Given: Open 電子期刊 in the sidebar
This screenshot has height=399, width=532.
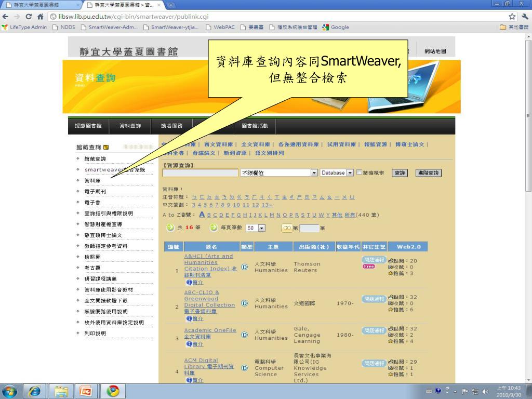Looking at the screenshot, I should [x=96, y=191].
